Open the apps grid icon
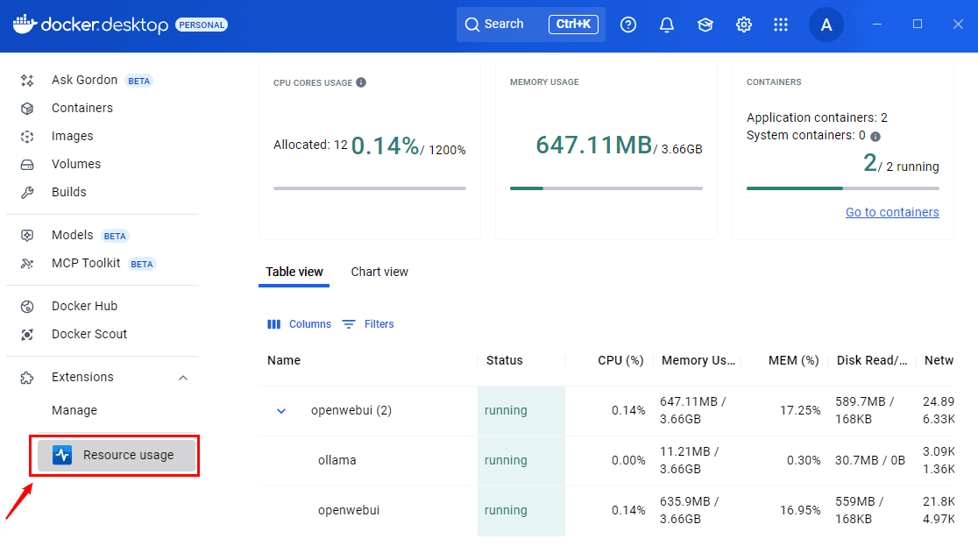This screenshot has width=978, height=560. 781,25
